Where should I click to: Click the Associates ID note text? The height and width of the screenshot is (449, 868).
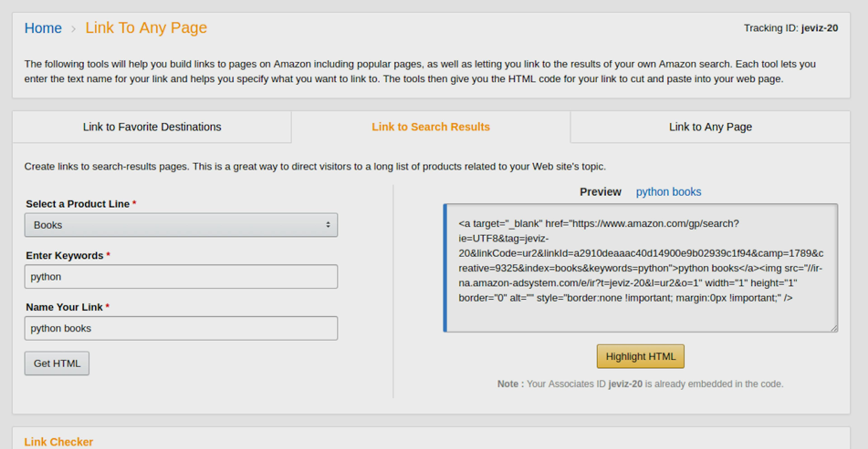[x=641, y=384]
